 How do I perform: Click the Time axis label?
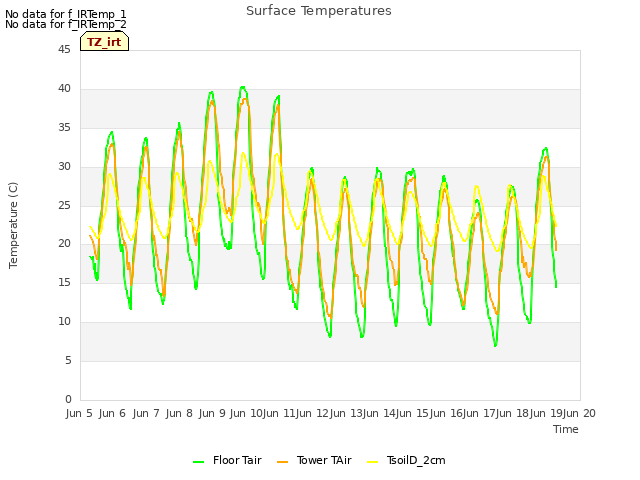pyautogui.click(x=566, y=429)
